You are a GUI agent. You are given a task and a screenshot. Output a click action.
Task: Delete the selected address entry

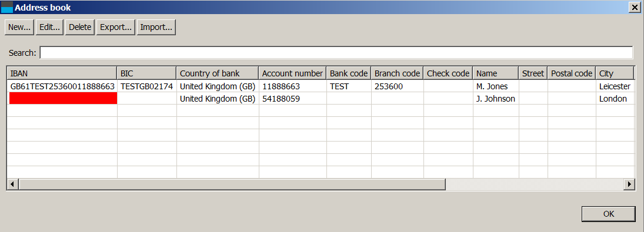pyautogui.click(x=79, y=28)
